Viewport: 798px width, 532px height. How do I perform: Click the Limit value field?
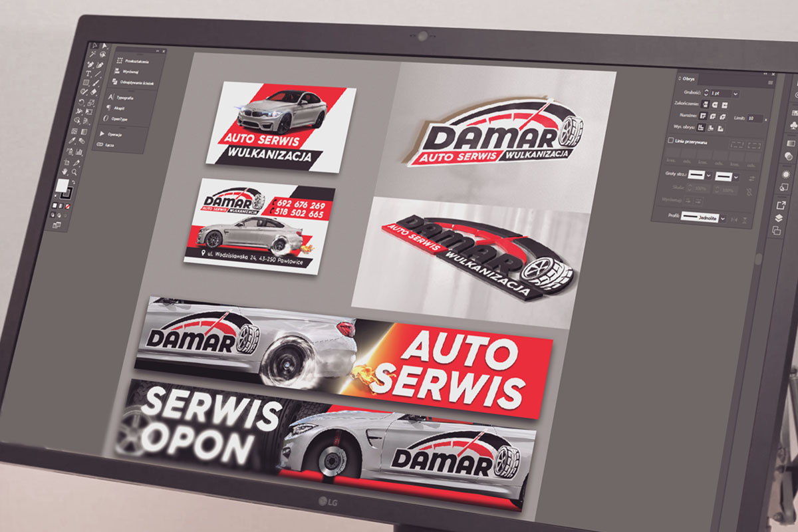tap(754, 118)
